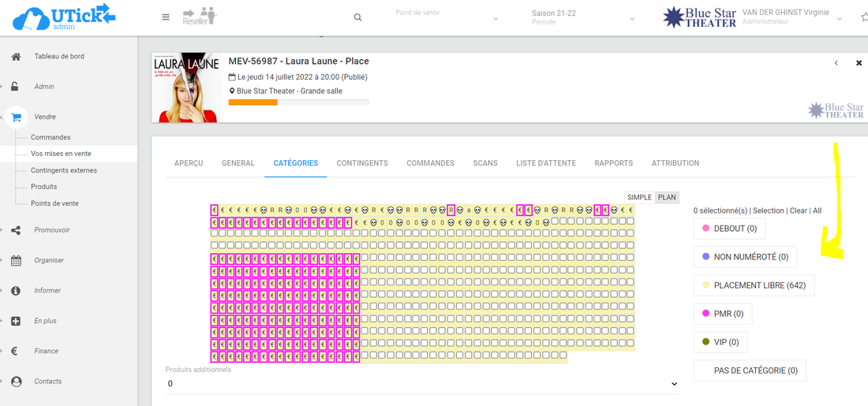The width and height of the screenshot is (868, 406).
Task: Click the Clear selection link
Action: [x=799, y=210]
